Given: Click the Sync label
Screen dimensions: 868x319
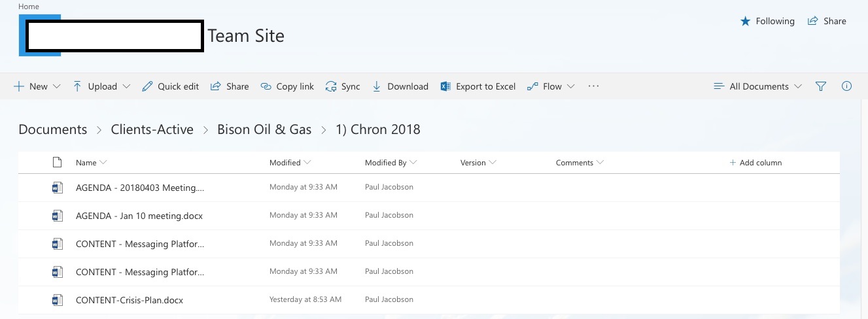Looking at the screenshot, I should click(351, 86).
